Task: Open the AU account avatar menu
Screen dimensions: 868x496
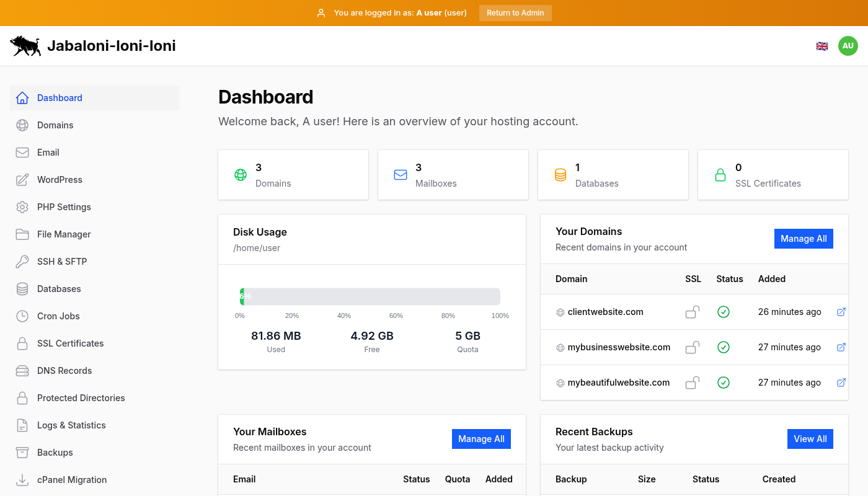Action: 848,45
